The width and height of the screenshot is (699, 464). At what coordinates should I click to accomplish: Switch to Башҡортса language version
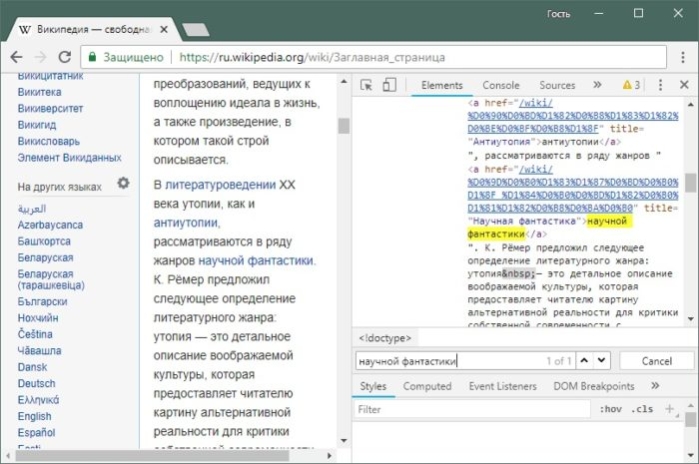[44, 241]
